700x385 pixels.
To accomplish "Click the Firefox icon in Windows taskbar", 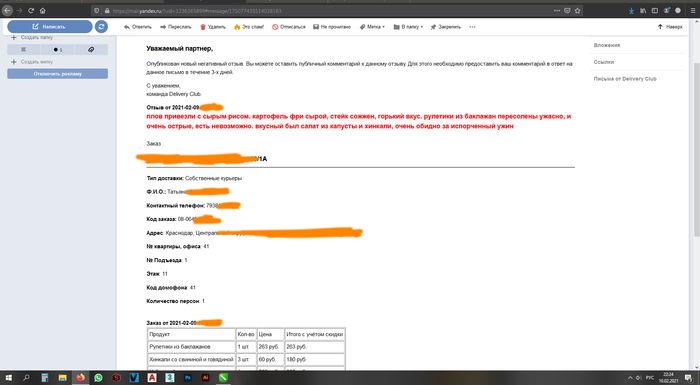I will (x=80, y=378).
